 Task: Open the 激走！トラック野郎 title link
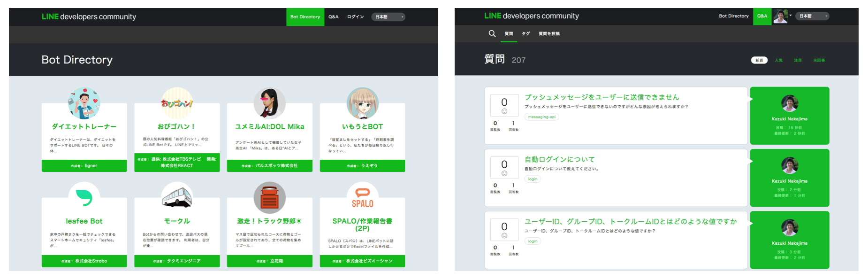[x=269, y=221]
